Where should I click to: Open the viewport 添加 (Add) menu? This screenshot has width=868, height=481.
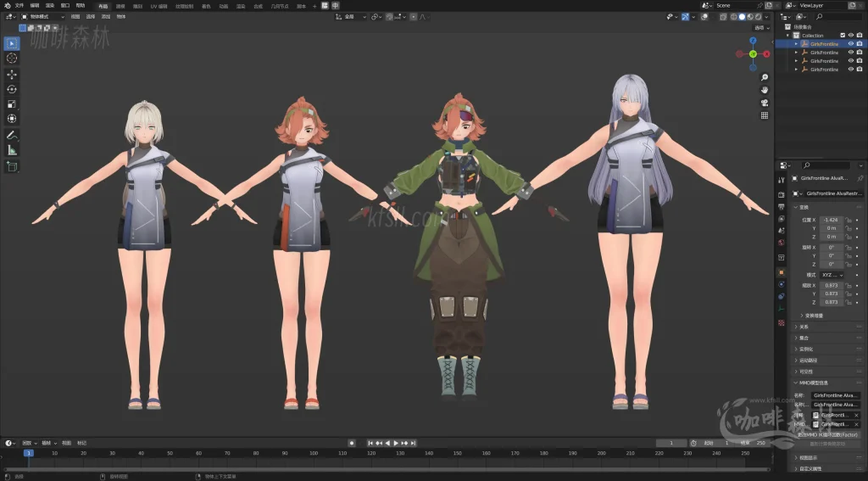tap(106, 17)
